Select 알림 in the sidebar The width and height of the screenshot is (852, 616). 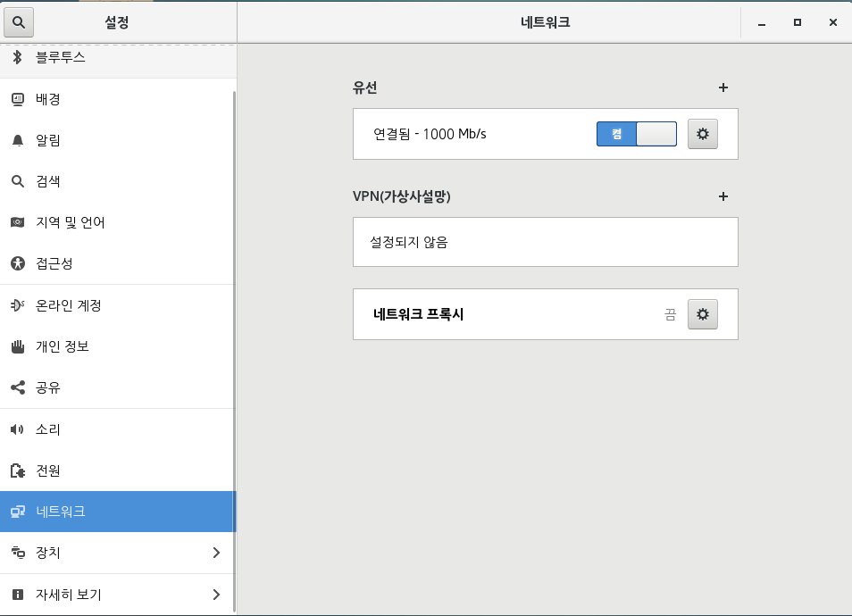(117, 140)
